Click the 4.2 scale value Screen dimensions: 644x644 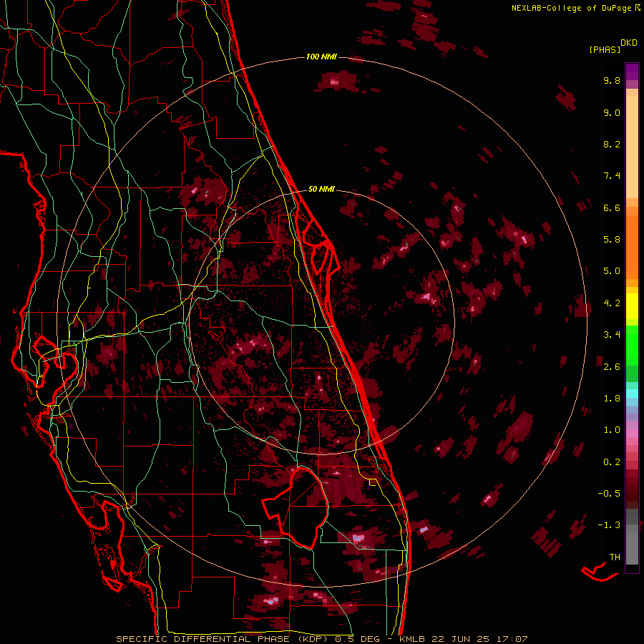612,303
